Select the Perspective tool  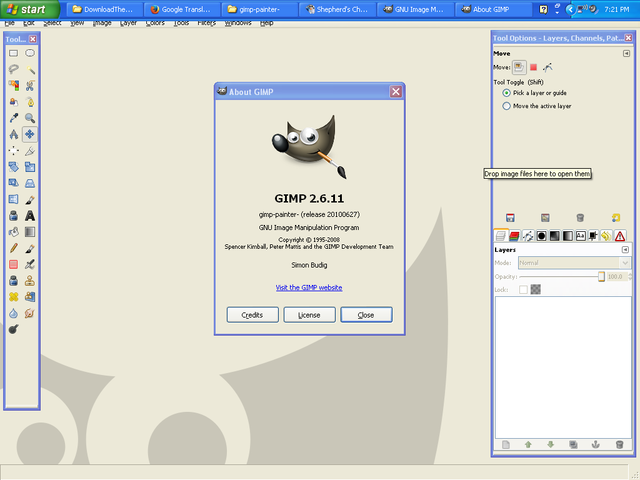[30, 183]
